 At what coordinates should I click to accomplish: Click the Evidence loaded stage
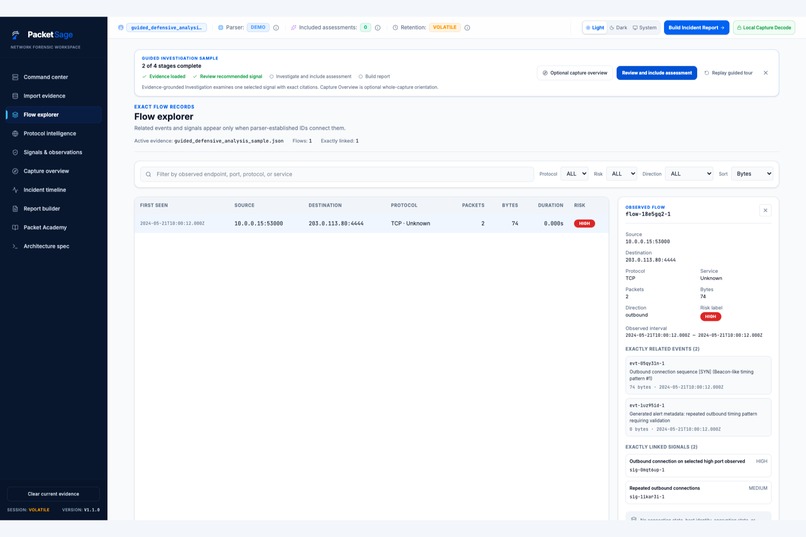click(x=164, y=77)
